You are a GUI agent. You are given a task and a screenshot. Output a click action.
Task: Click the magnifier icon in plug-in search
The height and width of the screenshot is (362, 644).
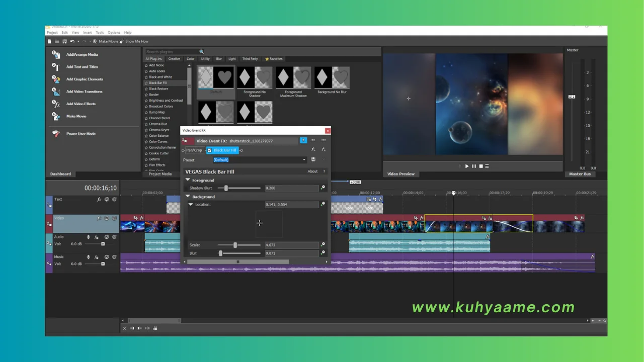tap(202, 51)
